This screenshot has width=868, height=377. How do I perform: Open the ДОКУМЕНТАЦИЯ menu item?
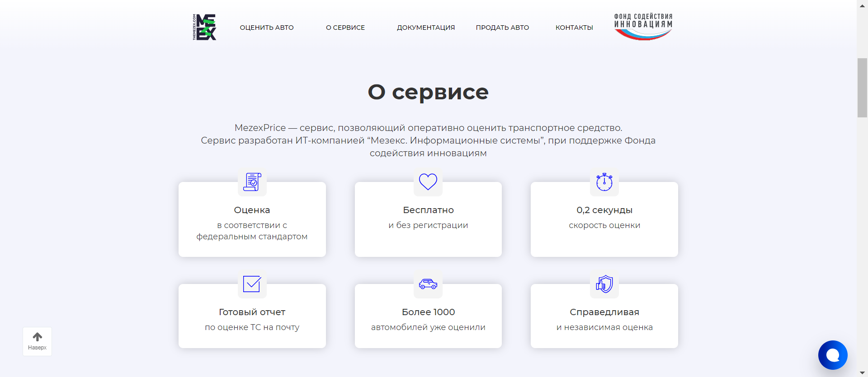point(426,28)
